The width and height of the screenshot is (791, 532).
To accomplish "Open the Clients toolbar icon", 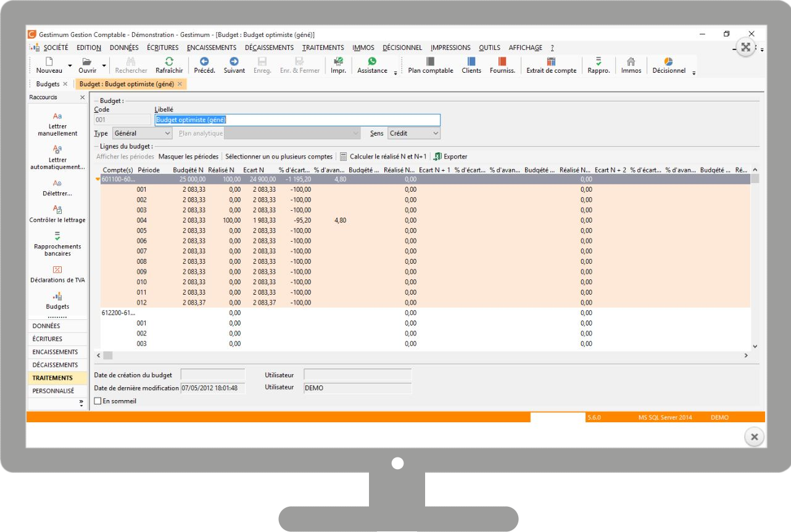I will 471,62.
